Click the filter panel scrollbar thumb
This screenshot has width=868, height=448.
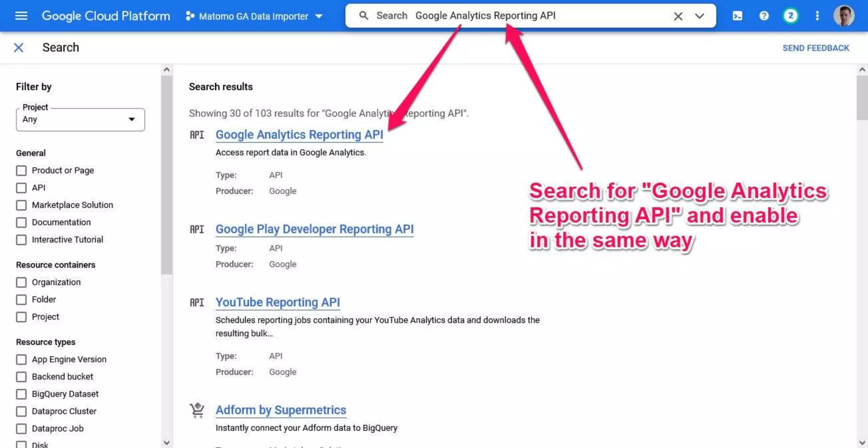pyautogui.click(x=167, y=174)
